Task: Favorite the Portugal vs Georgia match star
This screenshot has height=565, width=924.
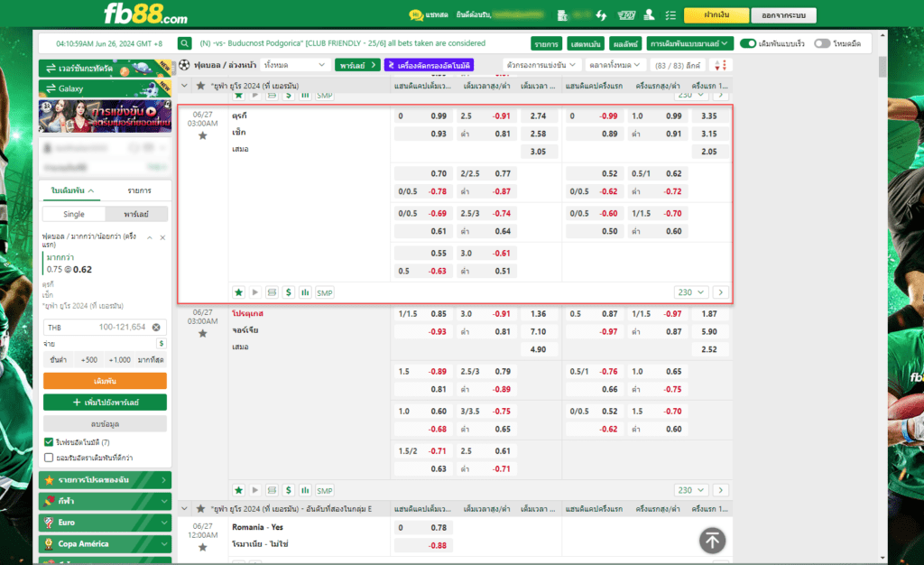Action: 203,333
